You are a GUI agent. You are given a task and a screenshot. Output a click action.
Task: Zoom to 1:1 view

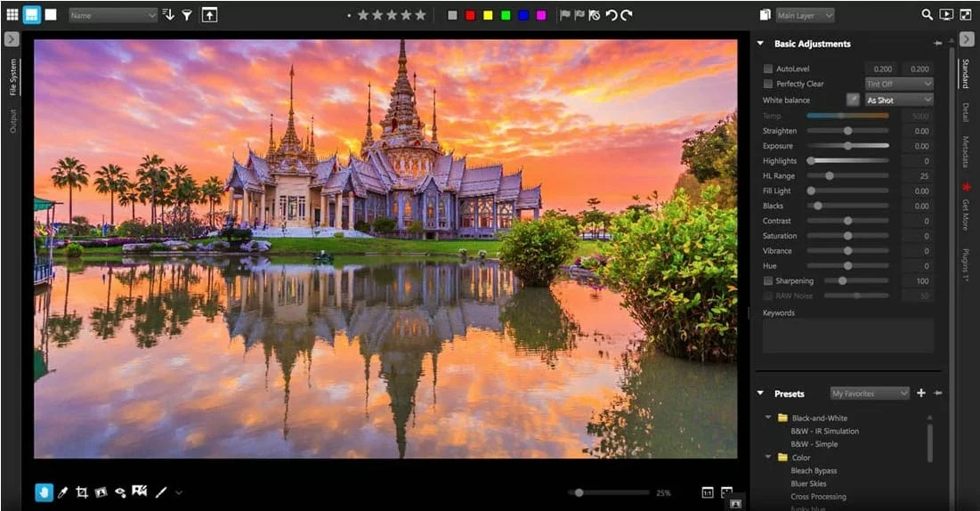click(708, 493)
